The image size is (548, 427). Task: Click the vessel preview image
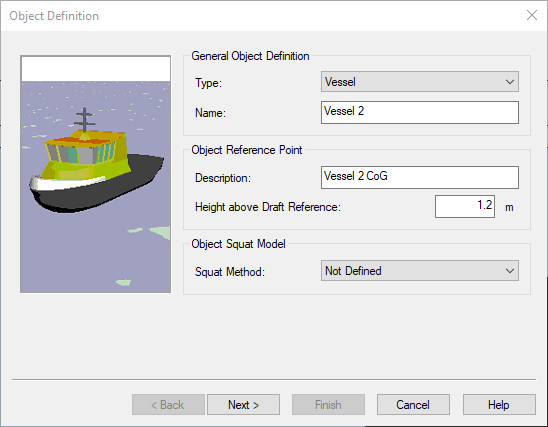(x=95, y=174)
